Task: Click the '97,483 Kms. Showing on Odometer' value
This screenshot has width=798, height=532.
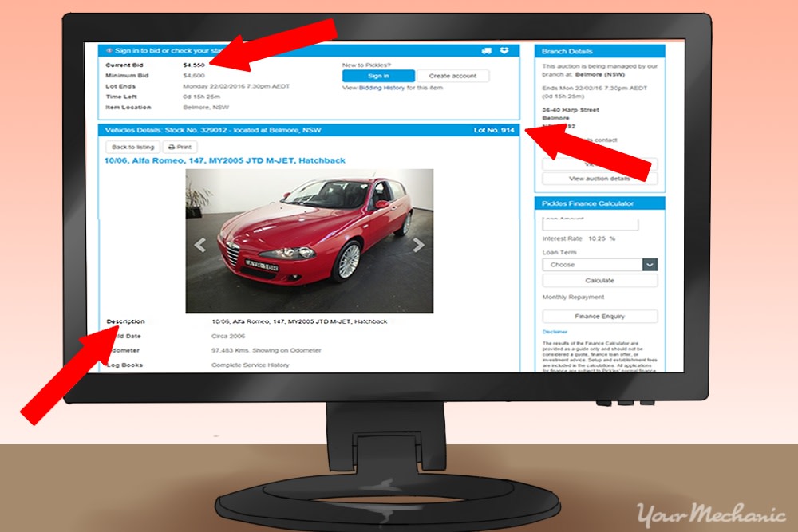Action: [x=267, y=350]
